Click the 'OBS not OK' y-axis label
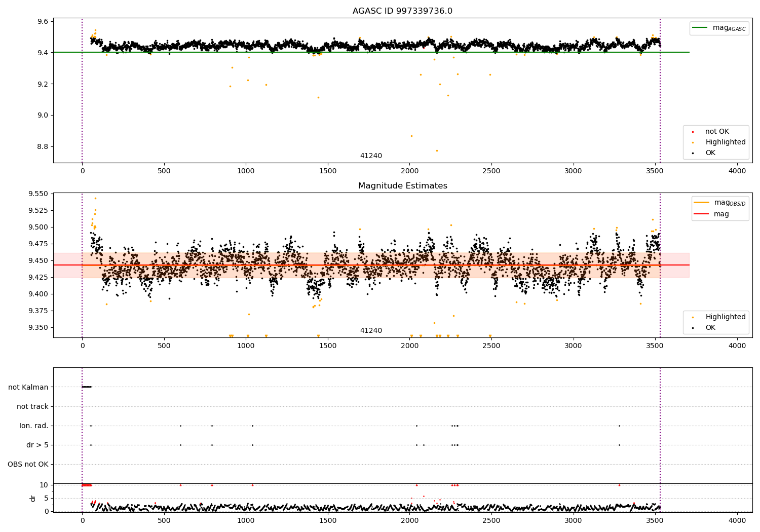The width and height of the screenshot is (760, 532). pyautogui.click(x=28, y=465)
